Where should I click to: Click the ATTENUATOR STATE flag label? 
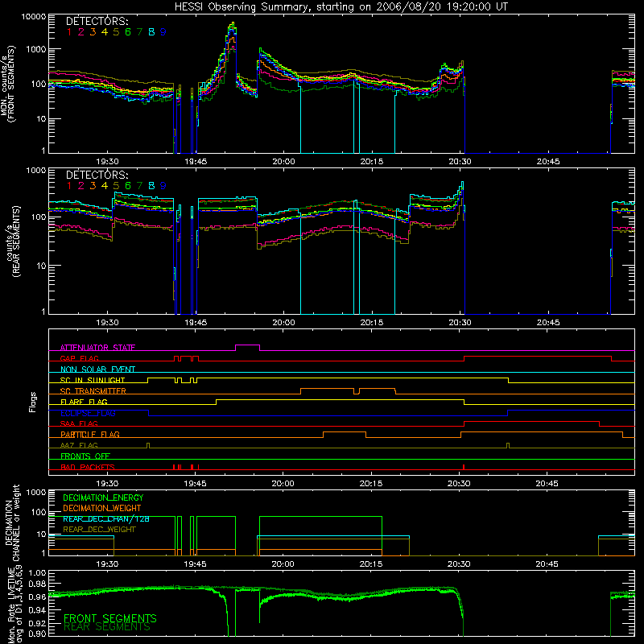coord(97,348)
